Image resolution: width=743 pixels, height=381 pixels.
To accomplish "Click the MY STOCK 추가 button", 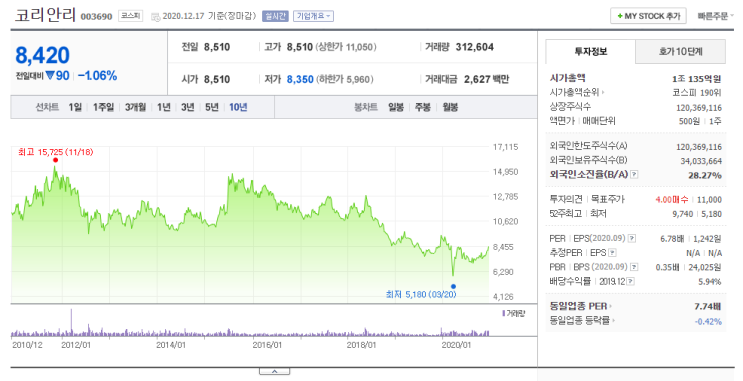I will coord(649,16).
